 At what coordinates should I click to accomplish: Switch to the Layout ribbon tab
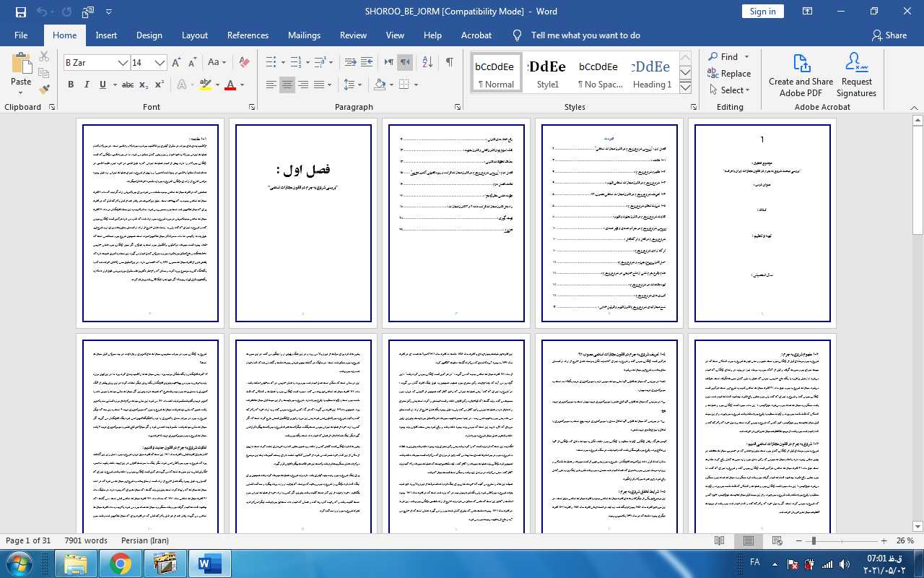[x=194, y=35]
